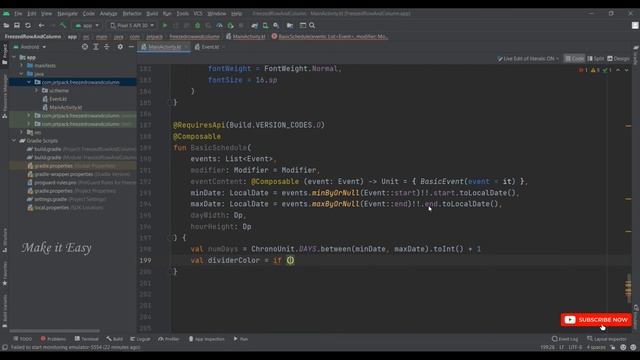Open the VCS menu

coord(198,13)
